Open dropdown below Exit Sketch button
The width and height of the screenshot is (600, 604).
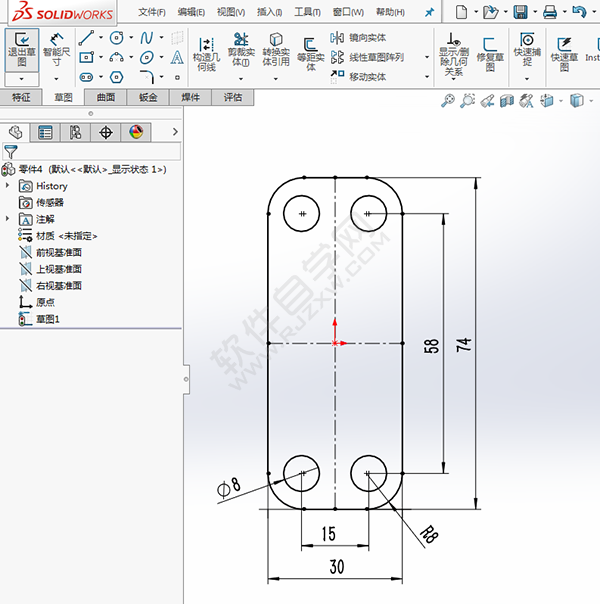click(22, 79)
